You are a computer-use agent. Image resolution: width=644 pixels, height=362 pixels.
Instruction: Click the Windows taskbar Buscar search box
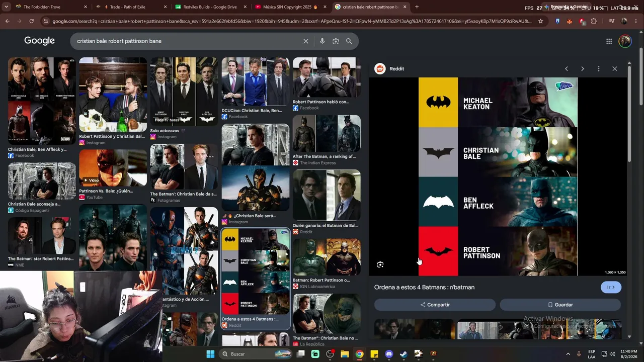click(256, 354)
